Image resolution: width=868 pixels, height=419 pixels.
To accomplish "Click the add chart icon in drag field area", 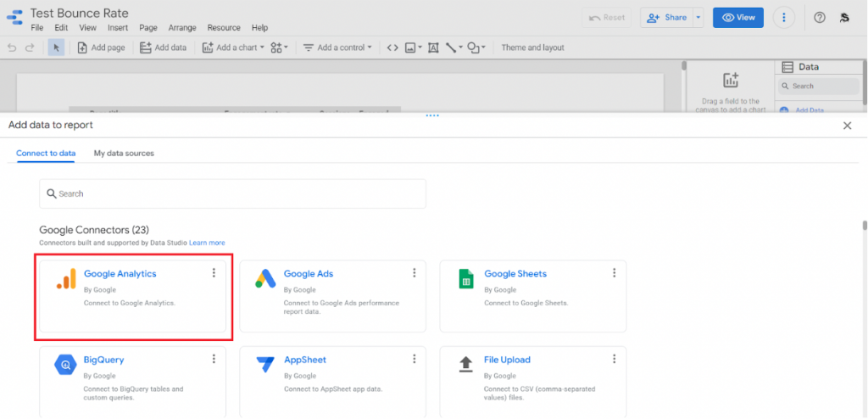I will (x=731, y=81).
